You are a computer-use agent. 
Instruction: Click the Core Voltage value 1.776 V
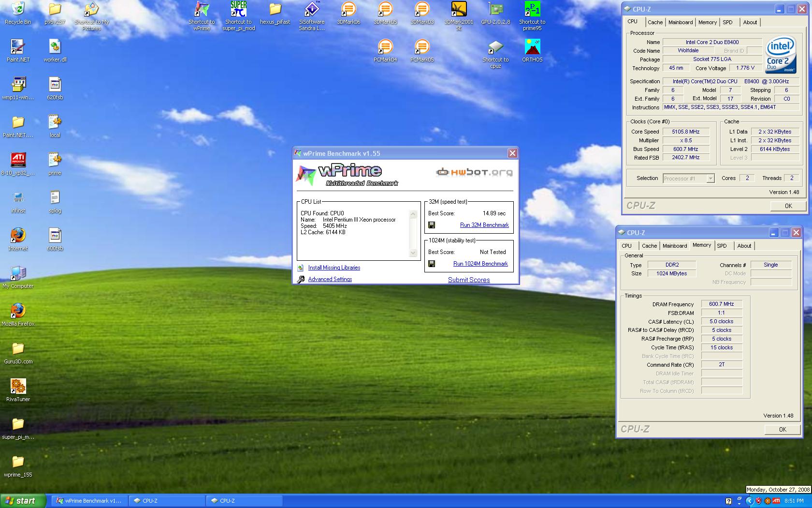[x=745, y=68]
